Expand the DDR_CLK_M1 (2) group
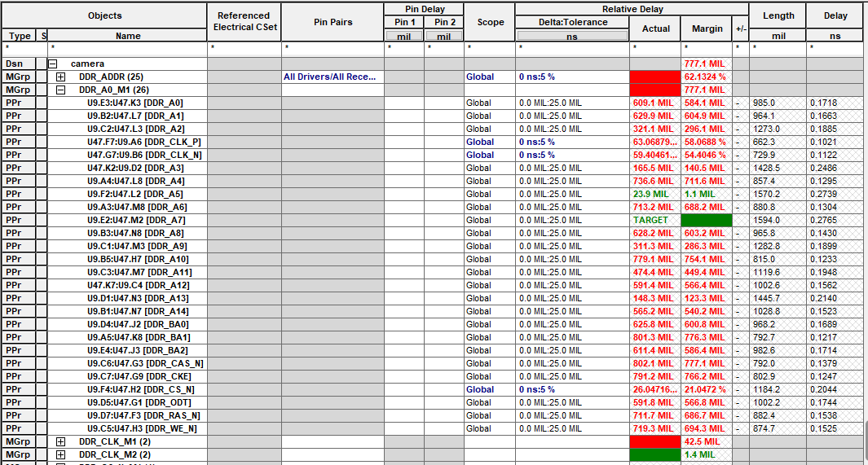868x465 pixels. [61, 441]
